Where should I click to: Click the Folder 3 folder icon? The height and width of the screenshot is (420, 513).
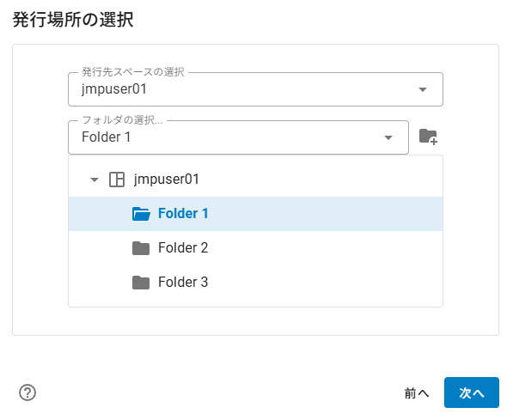click(141, 283)
